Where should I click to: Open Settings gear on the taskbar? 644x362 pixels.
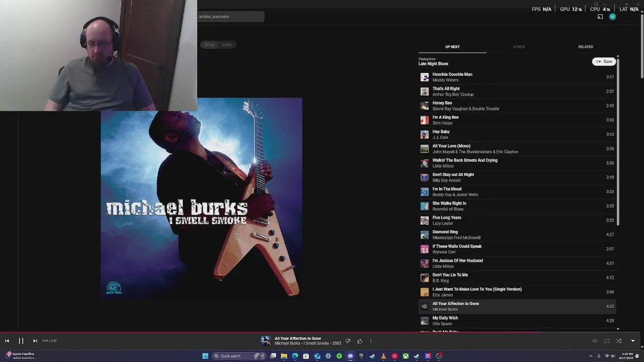(x=328, y=356)
